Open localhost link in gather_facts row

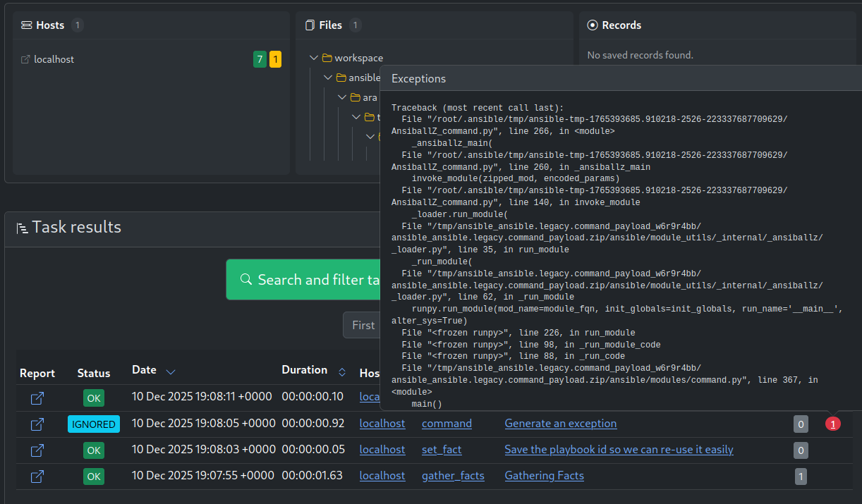coord(382,476)
